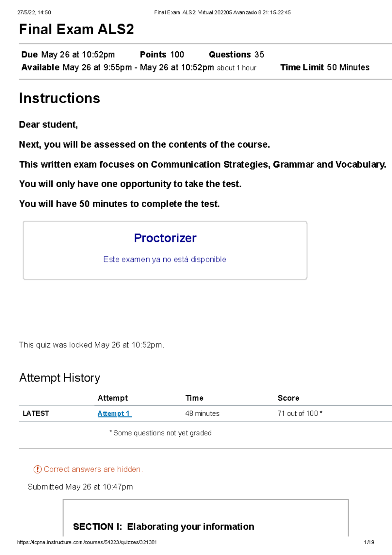Viewport: 392px width, 555px height.
Task: Click the Attempt History heading
Action: 60,378
